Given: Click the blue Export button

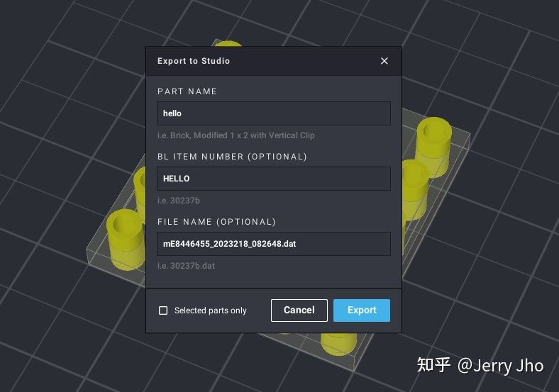Looking at the screenshot, I should (362, 310).
